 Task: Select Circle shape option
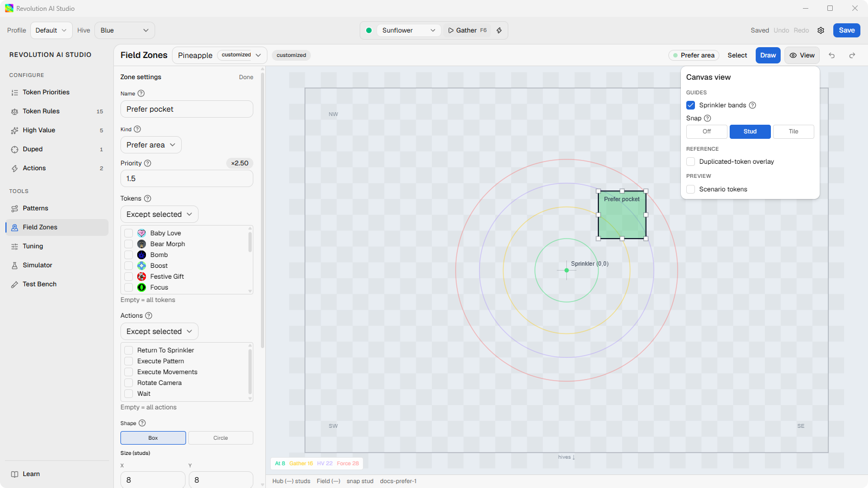click(221, 438)
